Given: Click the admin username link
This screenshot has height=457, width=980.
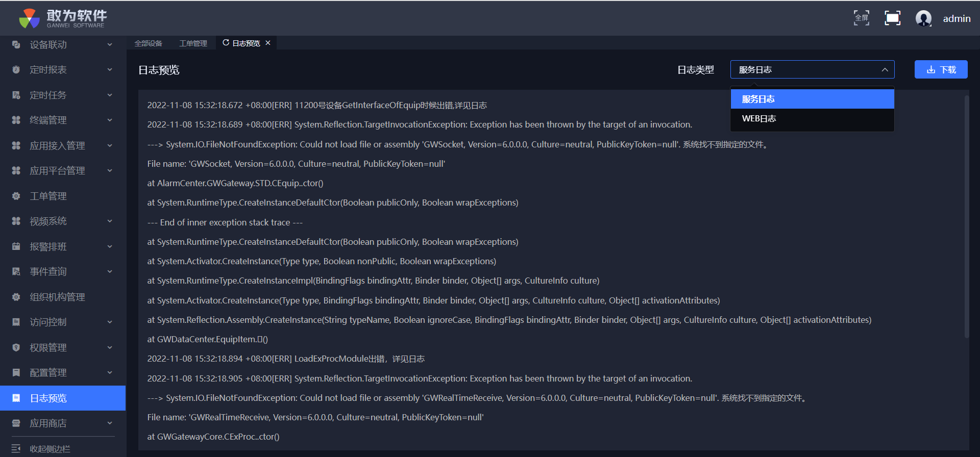Looking at the screenshot, I should coord(957,18).
